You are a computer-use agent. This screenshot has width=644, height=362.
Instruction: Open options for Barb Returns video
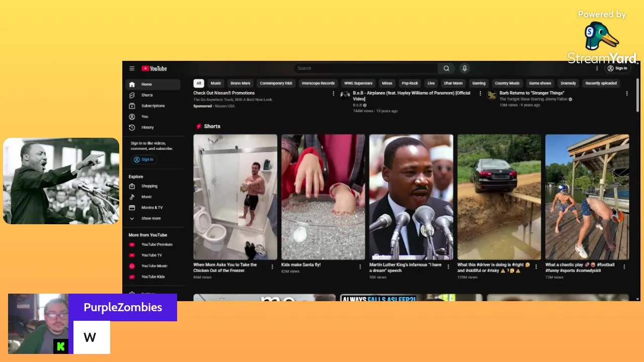627,94
